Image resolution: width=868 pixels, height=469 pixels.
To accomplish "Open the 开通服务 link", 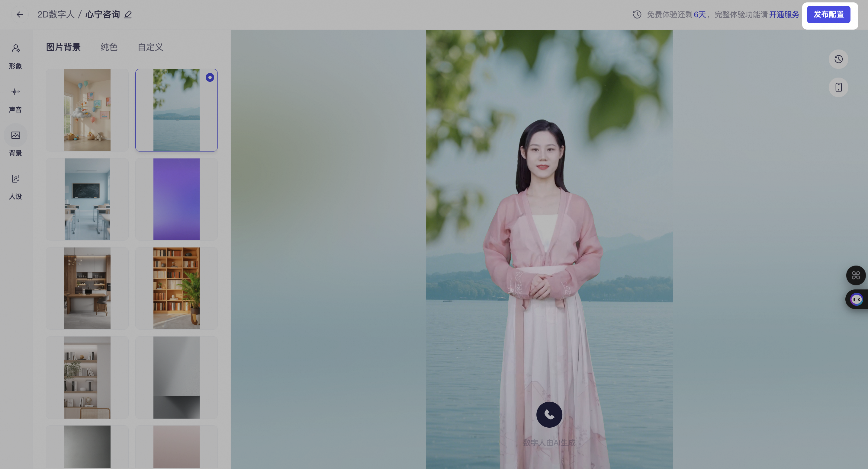I will click(x=784, y=14).
